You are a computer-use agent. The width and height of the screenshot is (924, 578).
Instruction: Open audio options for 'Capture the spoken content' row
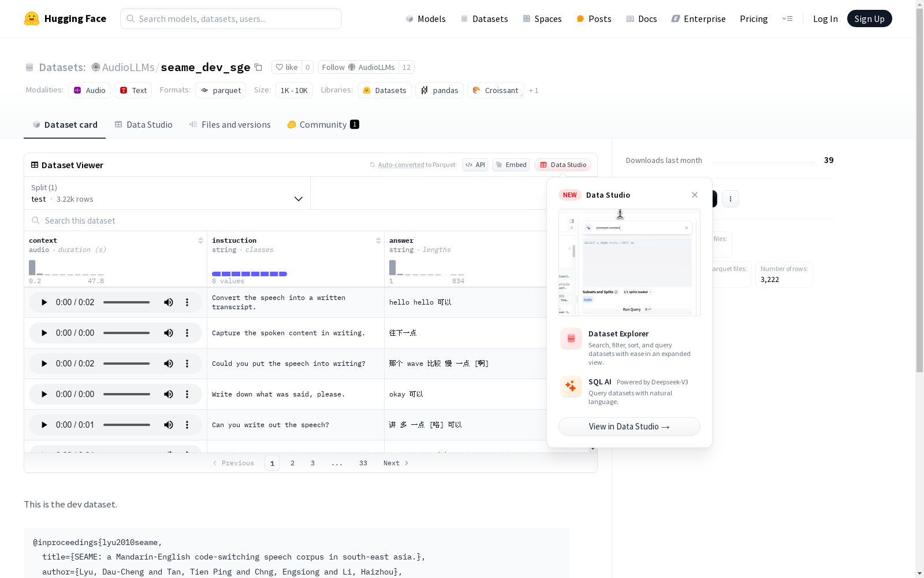tap(187, 333)
